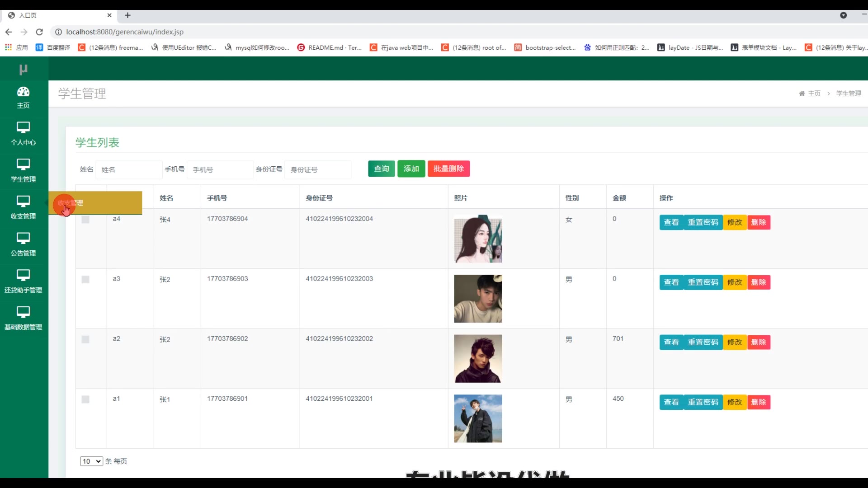Select 收支管理 sidebar monitor icon
The width and height of the screenshot is (868, 488).
pos(23,202)
